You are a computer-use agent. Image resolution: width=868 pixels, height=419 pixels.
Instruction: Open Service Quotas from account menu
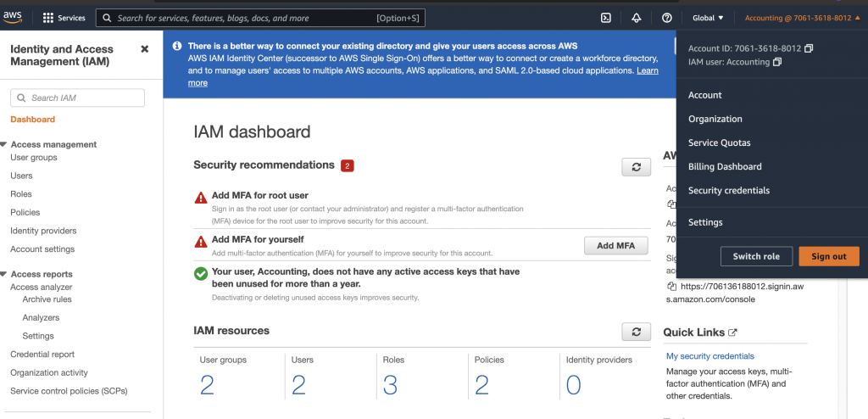(x=719, y=143)
